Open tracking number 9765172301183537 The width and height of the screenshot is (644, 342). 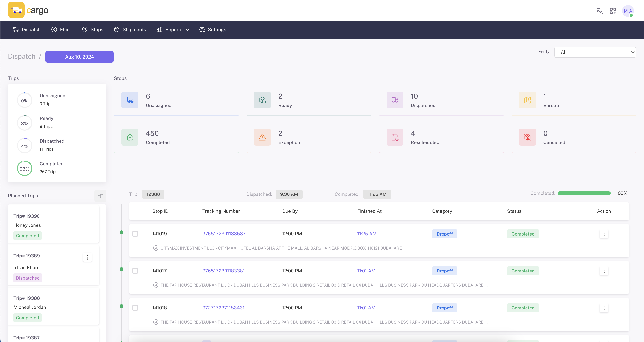click(x=224, y=234)
